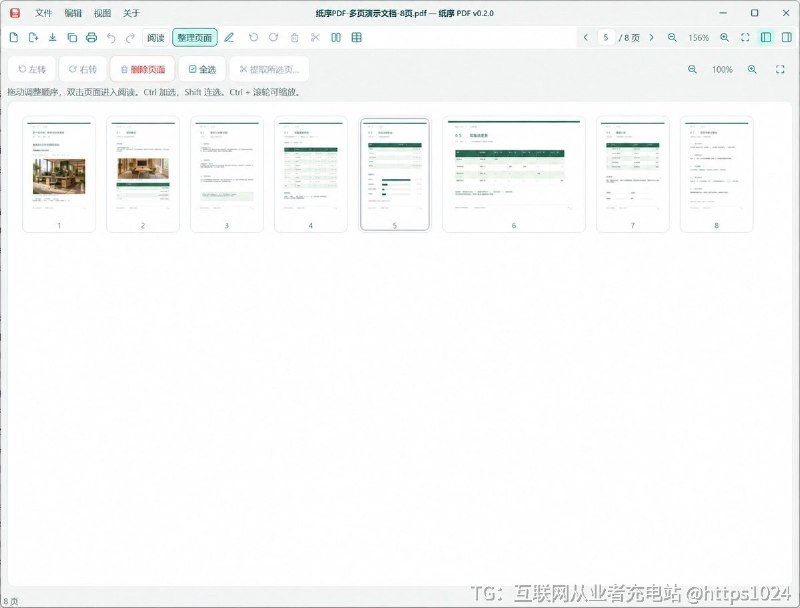Image resolution: width=800 pixels, height=608 pixels.
Task: Select the 整理页面 organize pages mode
Action: point(195,37)
